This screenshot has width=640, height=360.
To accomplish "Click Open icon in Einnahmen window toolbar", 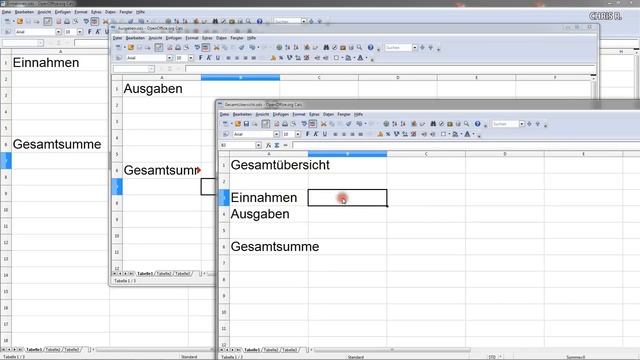I will 20,21.
